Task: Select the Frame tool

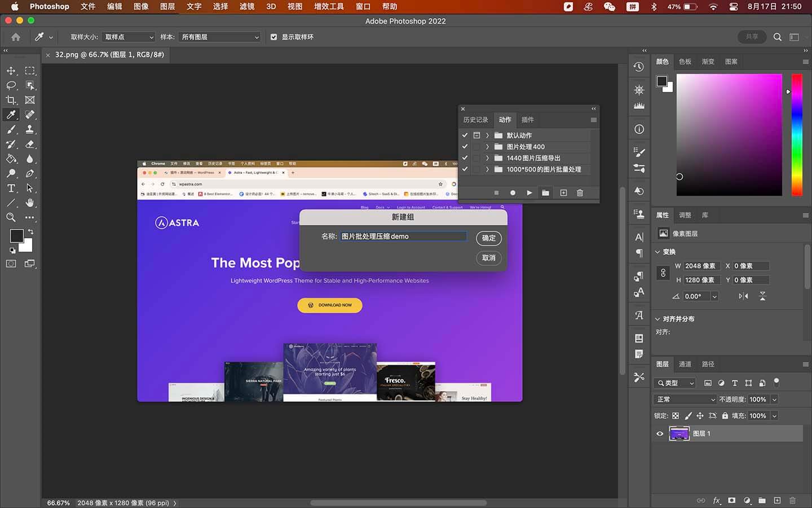Action: point(30,100)
